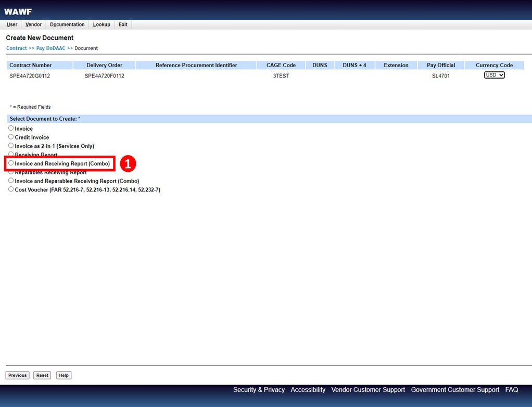Screen dimensions: 532x407
Task: Go back to Contract breadcrumb link
Action: click(x=16, y=48)
